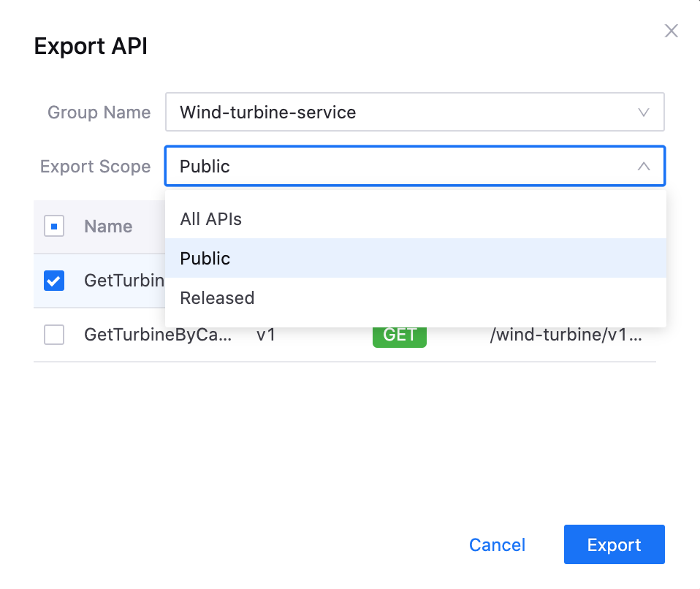Viewport: 700px width, 589px height.
Task: Click the Cancel link
Action: click(497, 545)
